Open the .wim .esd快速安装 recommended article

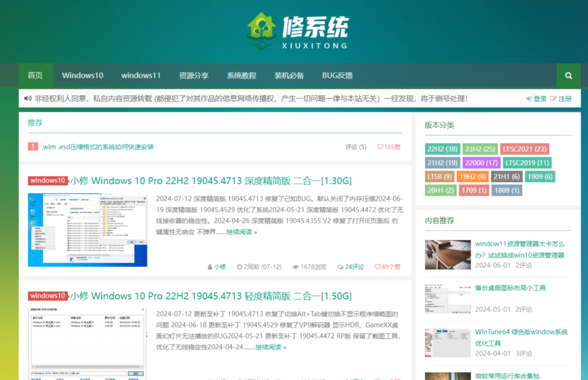(x=98, y=147)
